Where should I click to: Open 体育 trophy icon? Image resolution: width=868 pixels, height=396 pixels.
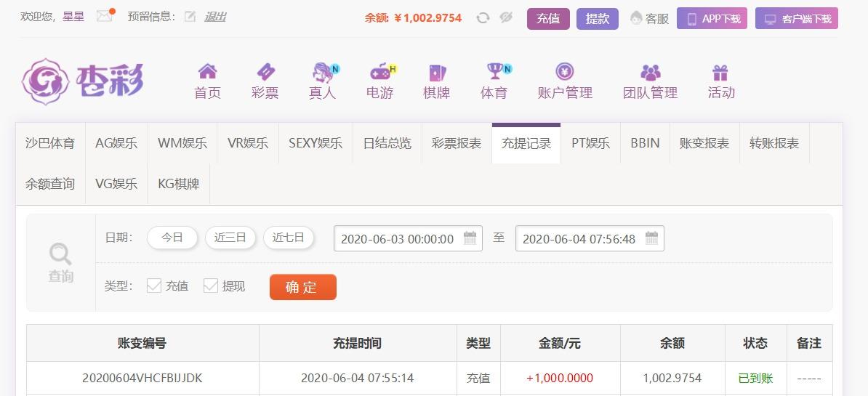(x=494, y=70)
